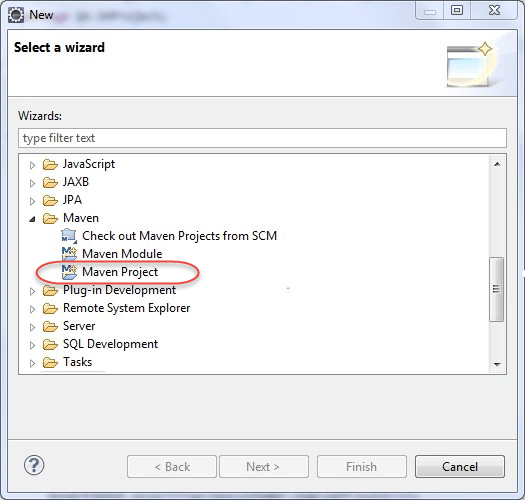525x500 pixels.
Task: Click the Check out Maven Projects SCM icon
Action: [x=69, y=236]
